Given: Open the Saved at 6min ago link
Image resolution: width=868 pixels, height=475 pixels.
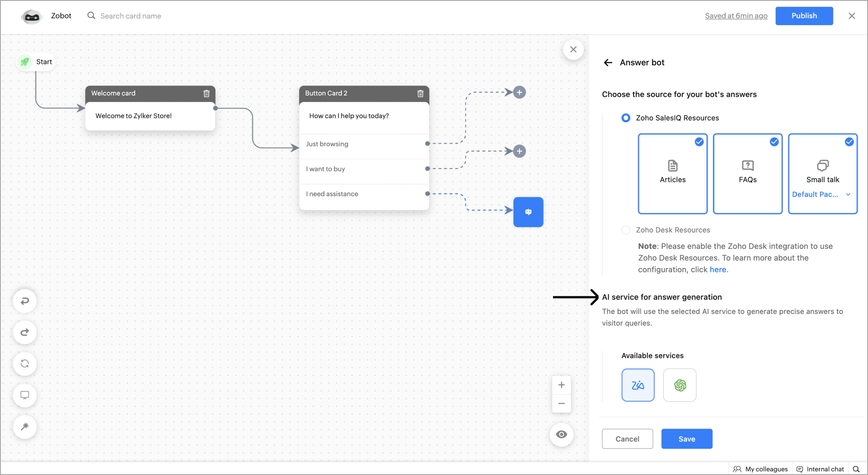Looking at the screenshot, I should tap(736, 16).
